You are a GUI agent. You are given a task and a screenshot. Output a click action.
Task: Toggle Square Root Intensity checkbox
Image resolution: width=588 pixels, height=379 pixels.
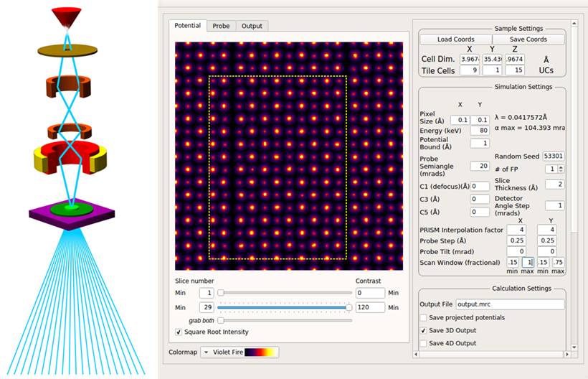tap(179, 332)
